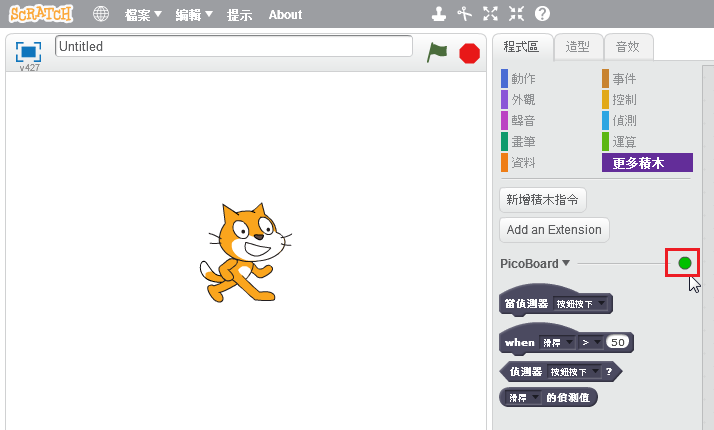This screenshot has height=430, width=714.
Task: Switch to the 音效 sounds tab
Action: click(x=628, y=46)
